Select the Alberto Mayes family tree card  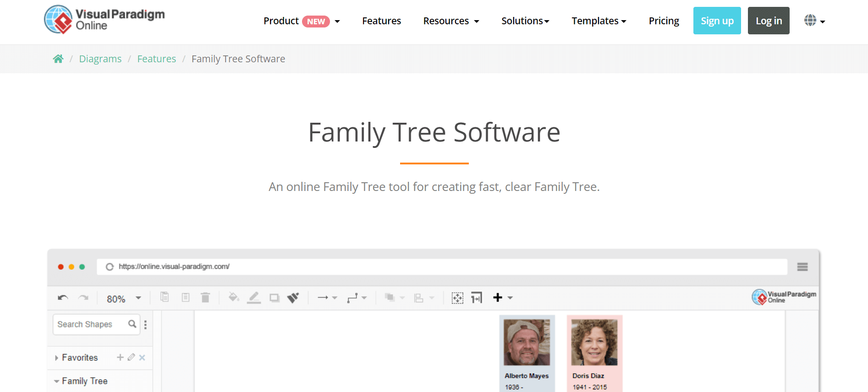point(527,354)
